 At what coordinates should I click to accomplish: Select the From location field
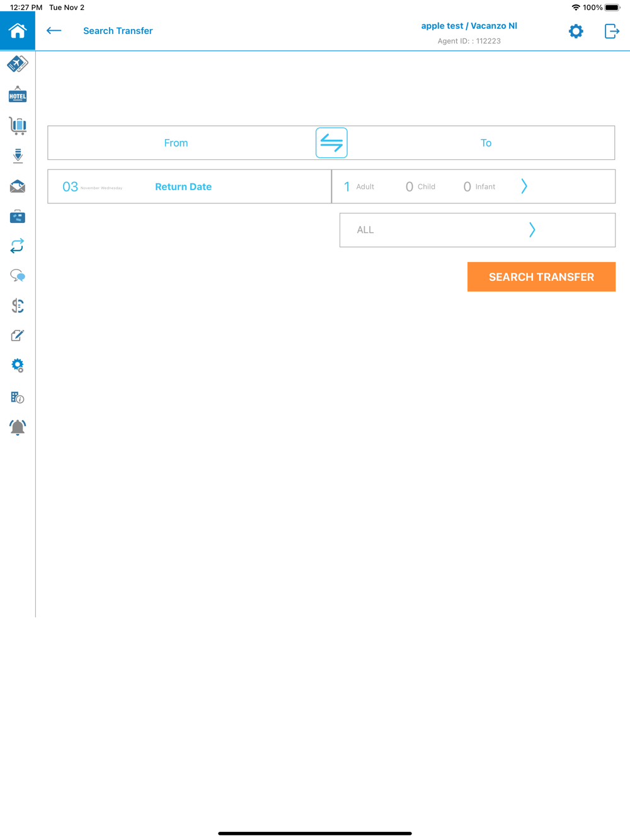pos(181,143)
